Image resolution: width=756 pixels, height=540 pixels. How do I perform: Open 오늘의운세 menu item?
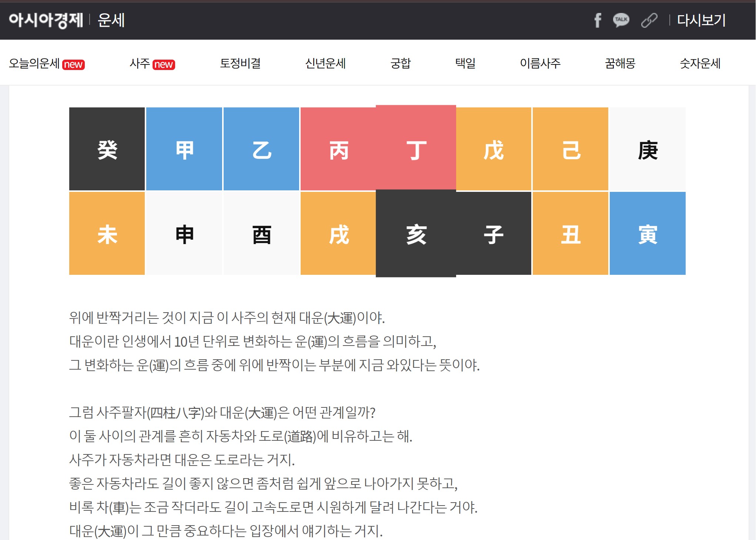click(x=34, y=63)
